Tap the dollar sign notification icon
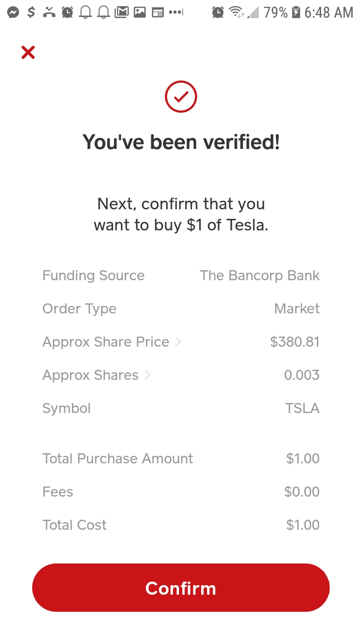Screen dimensions: 362x644 [x=31, y=12]
